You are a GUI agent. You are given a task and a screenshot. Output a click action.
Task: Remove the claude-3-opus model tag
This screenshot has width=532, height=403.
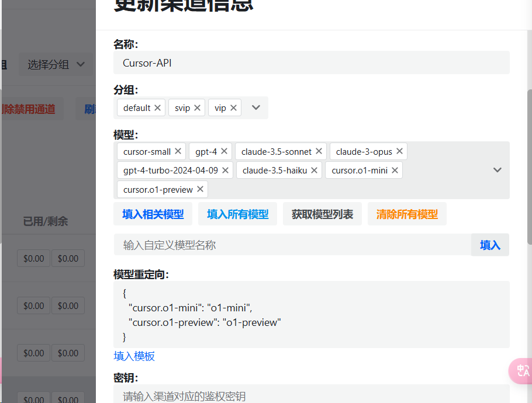click(x=399, y=151)
